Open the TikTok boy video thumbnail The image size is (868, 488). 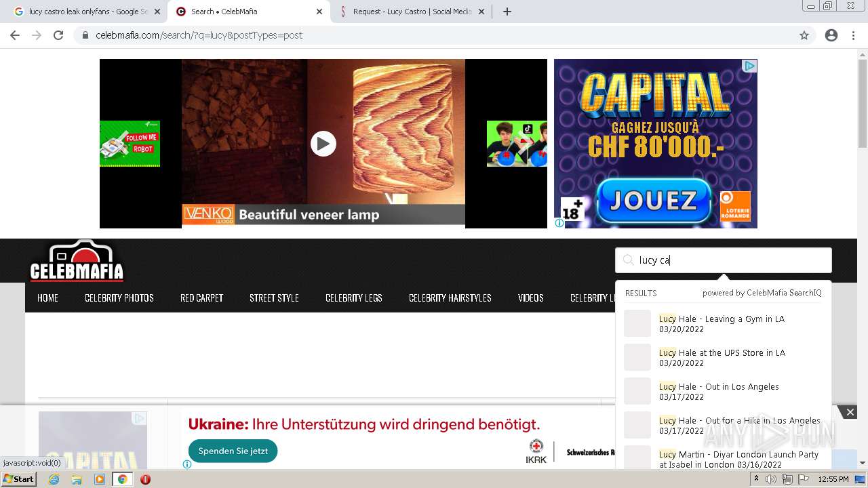coord(517,144)
